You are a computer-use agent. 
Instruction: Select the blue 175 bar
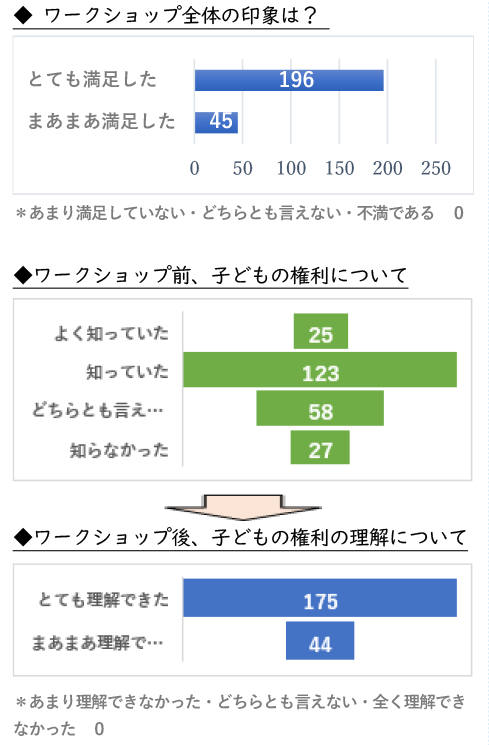coord(320,598)
